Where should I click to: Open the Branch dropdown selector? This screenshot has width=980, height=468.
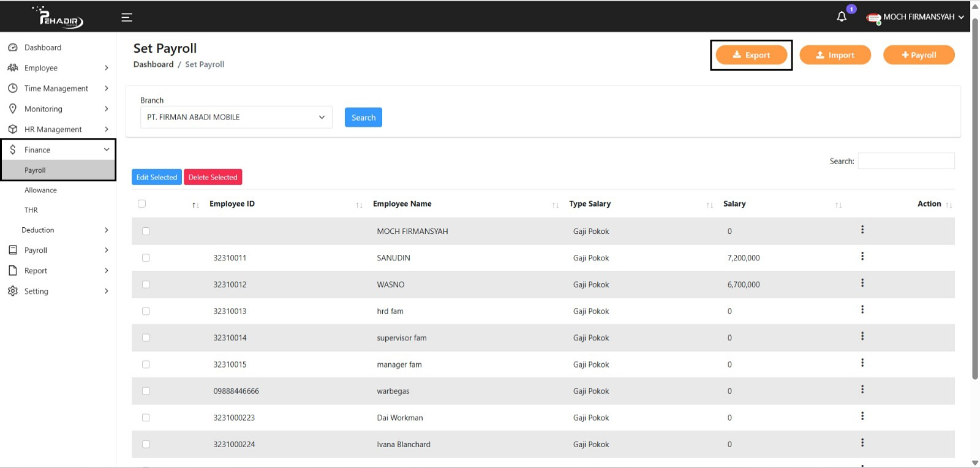236,117
